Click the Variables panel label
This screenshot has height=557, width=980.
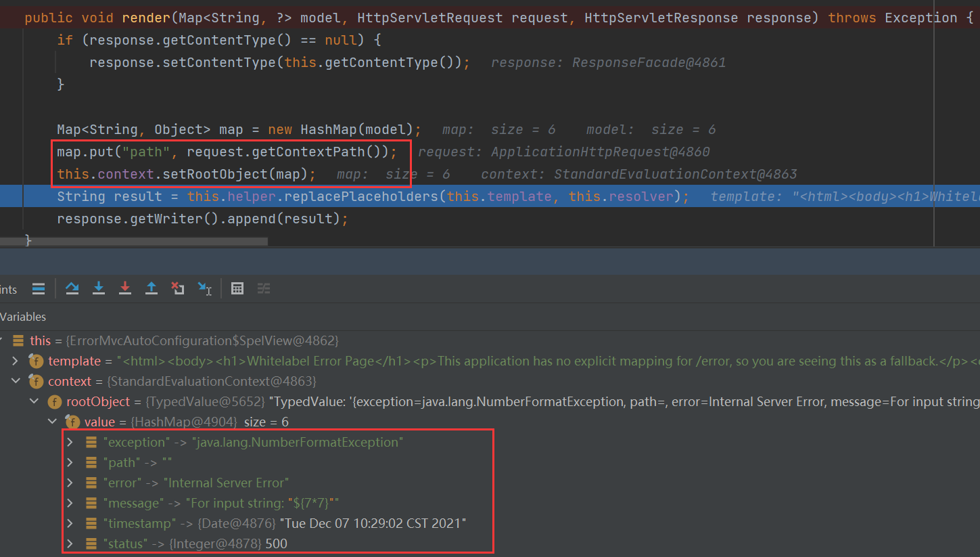[24, 316]
